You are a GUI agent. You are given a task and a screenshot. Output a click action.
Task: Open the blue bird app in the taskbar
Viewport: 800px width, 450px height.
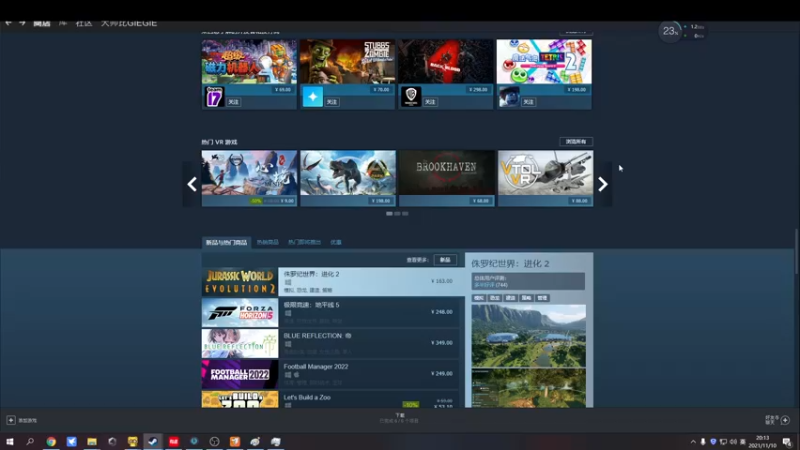pos(71,441)
